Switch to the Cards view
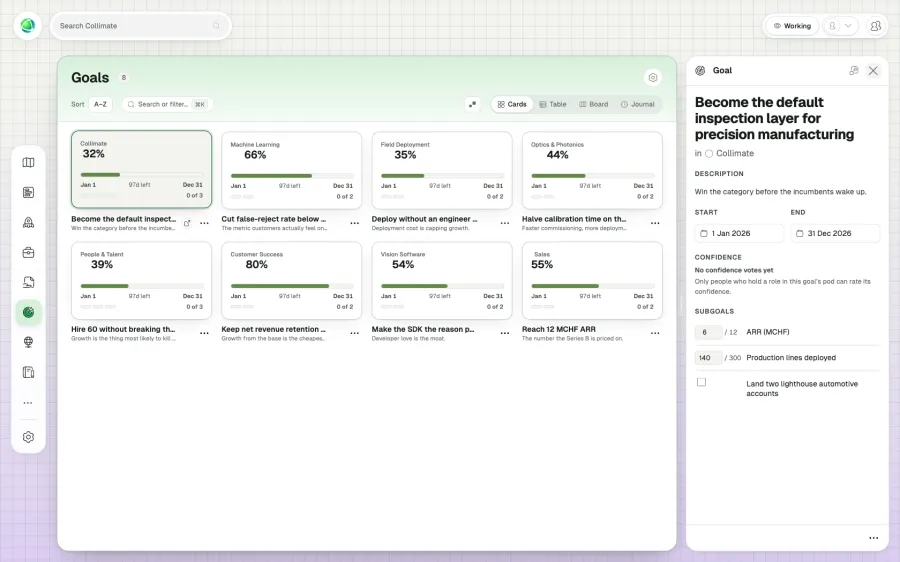The height and width of the screenshot is (562, 900). pyautogui.click(x=512, y=104)
